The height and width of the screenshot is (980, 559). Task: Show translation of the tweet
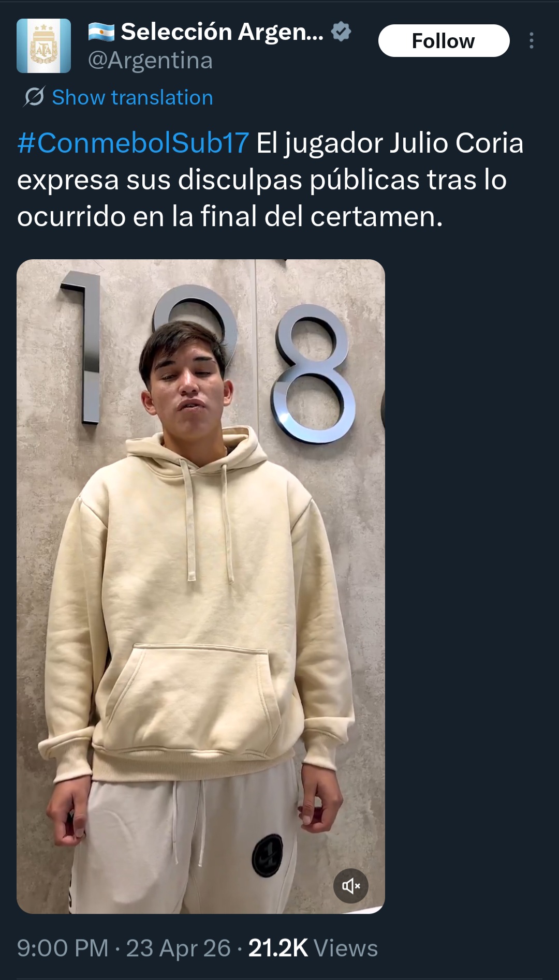pos(133,97)
